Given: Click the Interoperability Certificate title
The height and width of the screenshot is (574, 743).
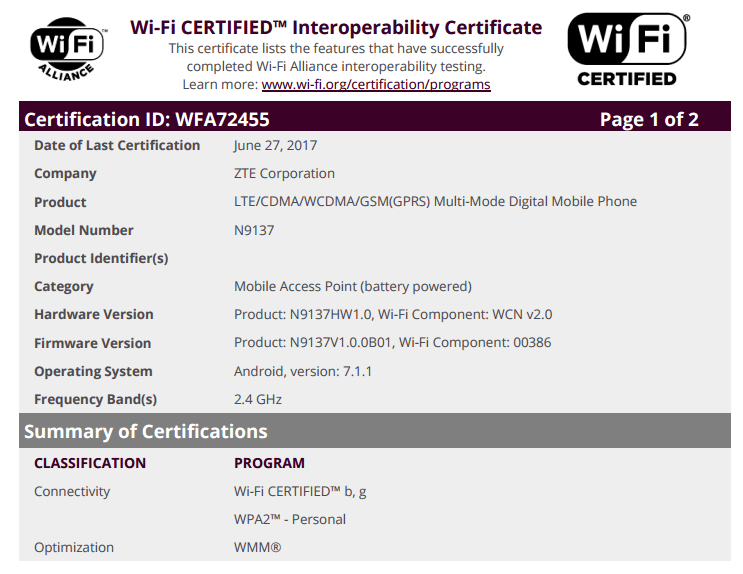Looking at the screenshot, I should [x=336, y=27].
